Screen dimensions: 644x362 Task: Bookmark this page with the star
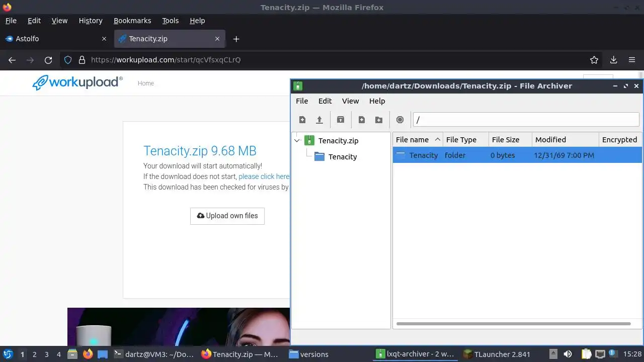(x=594, y=60)
